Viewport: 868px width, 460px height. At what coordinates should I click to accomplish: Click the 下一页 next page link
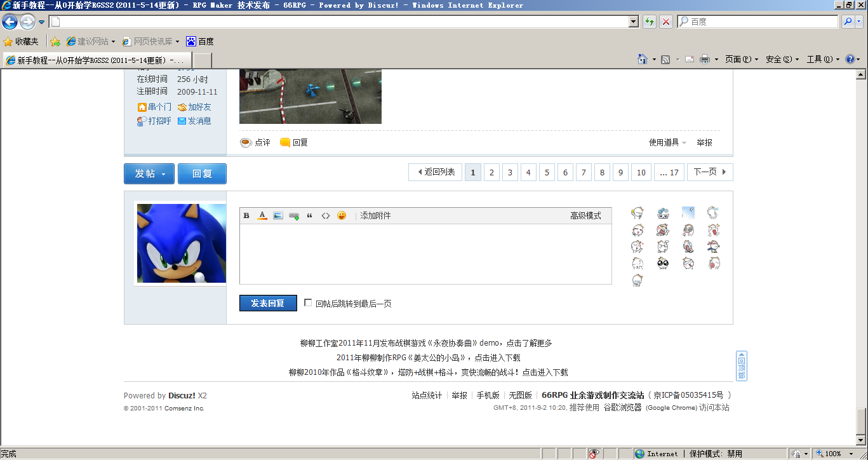click(x=711, y=172)
